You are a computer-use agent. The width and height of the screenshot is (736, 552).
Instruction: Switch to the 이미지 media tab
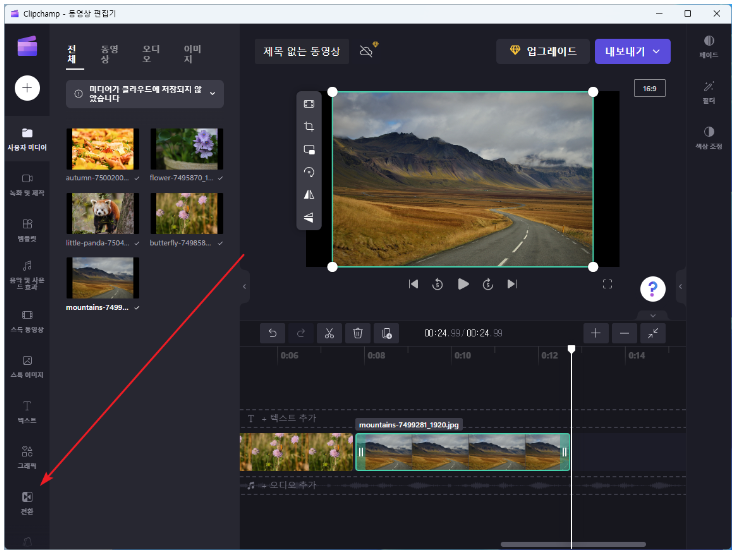192,54
